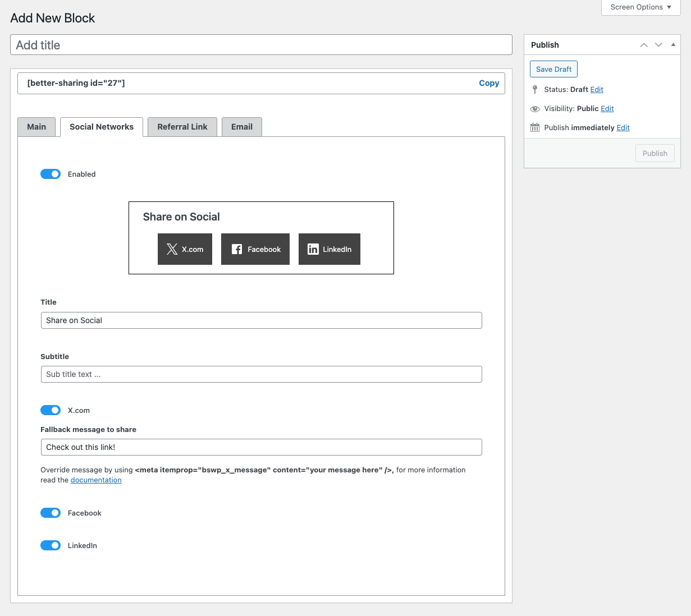Move the Publish panel down with the arrow

click(658, 45)
